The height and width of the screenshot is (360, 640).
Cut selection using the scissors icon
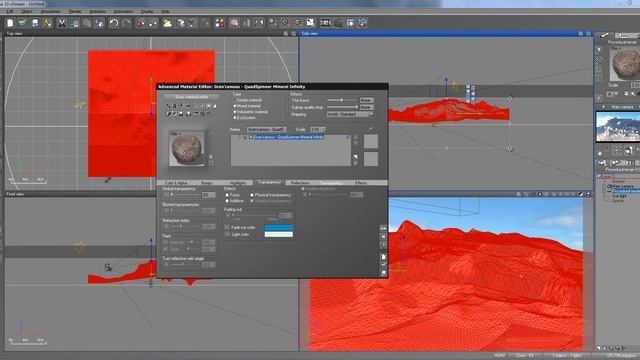coord(61,23)
